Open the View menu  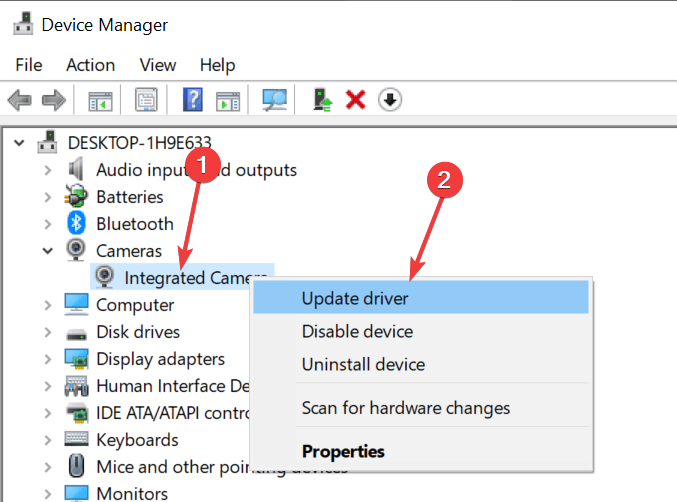point(158,65)
